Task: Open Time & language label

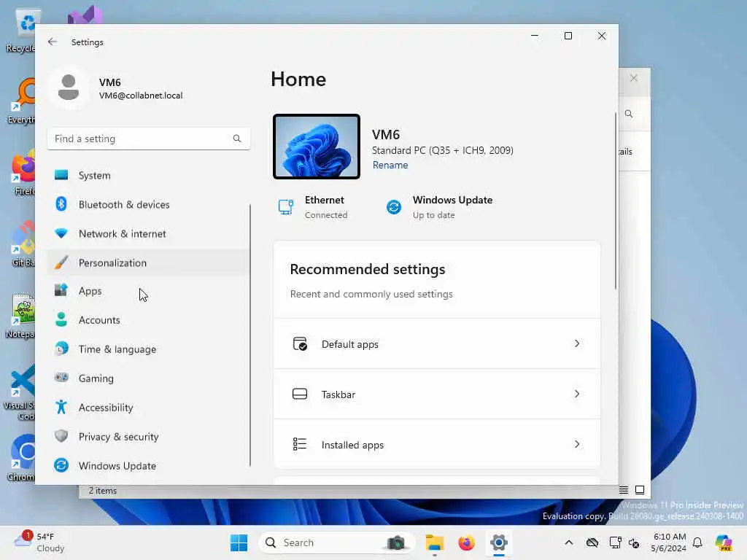Action: point(117,349)
